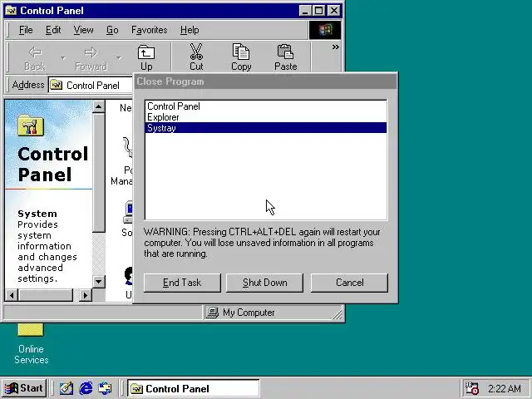This screenshot has height=399, width=532.
Task: Click the Address bar Control Panel field
Action: click(x=91, y=85)
